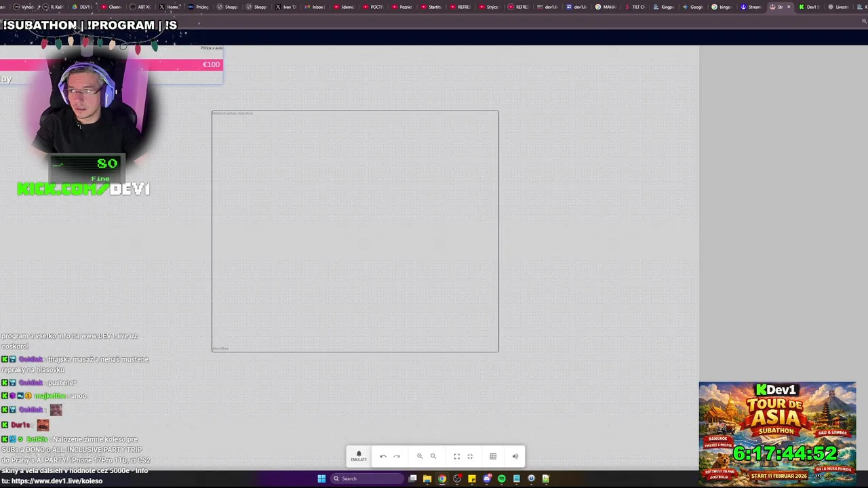The image size is (868, 488).
Task: Open Task View in taskbar
Action: point(412,479)
